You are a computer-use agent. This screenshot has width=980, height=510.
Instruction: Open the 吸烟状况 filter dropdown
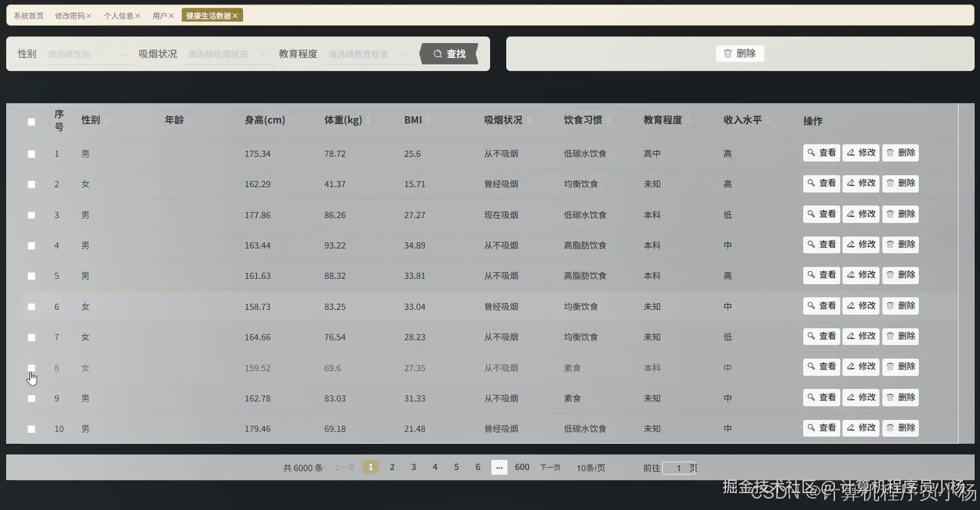click(228, 54)
